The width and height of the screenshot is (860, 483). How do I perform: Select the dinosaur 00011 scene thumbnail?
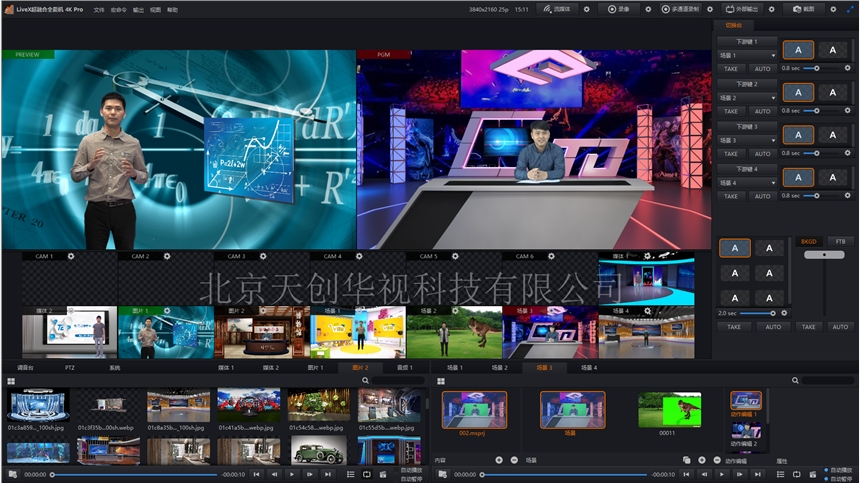point(669,410)
